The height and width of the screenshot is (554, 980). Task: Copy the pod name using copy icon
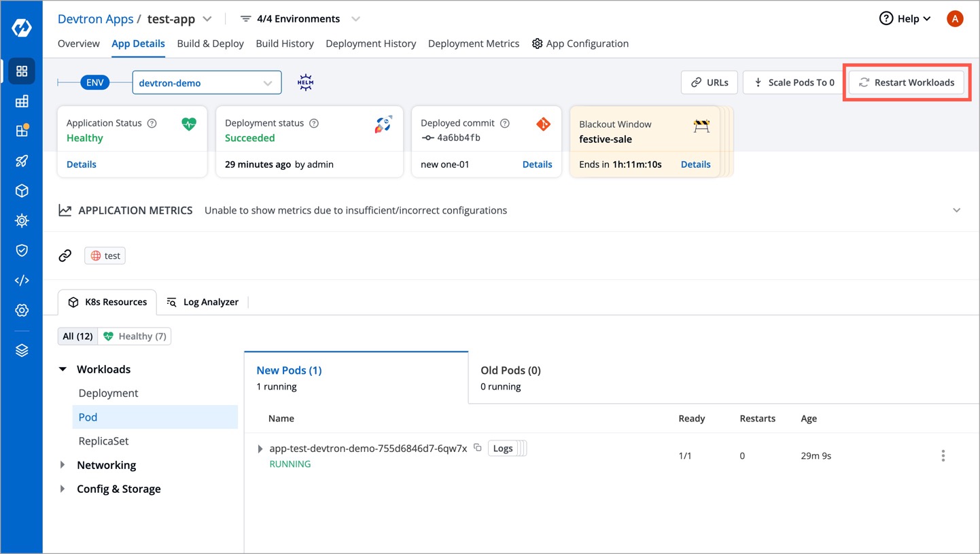[478, 448]
